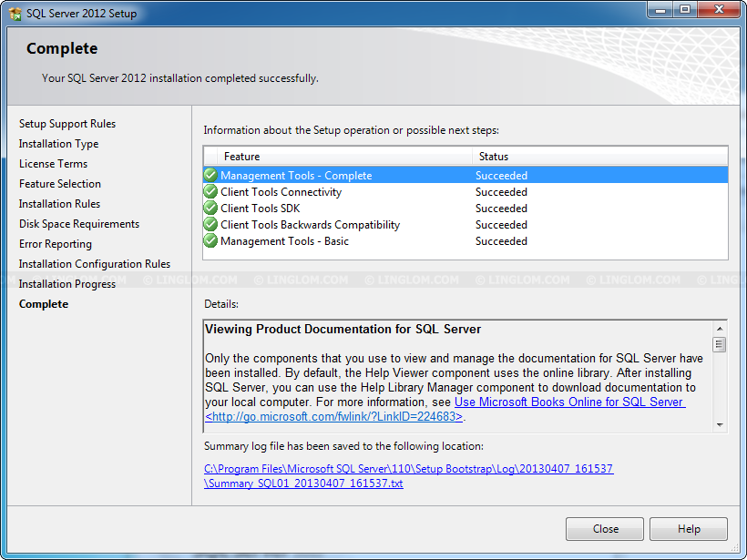Click the Disk Space Requirements step

pos(79,224)
